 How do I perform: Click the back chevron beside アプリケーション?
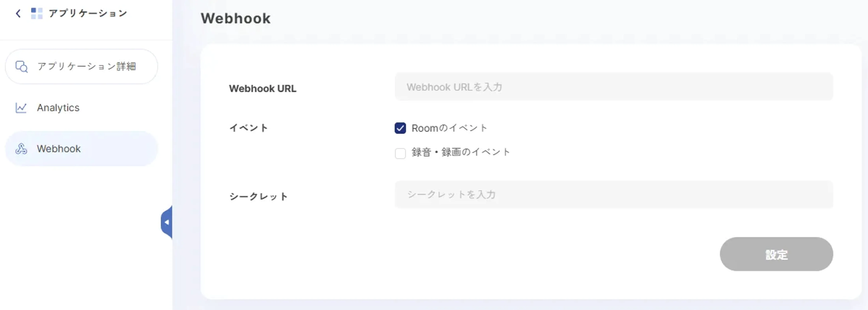coord(18,13)
